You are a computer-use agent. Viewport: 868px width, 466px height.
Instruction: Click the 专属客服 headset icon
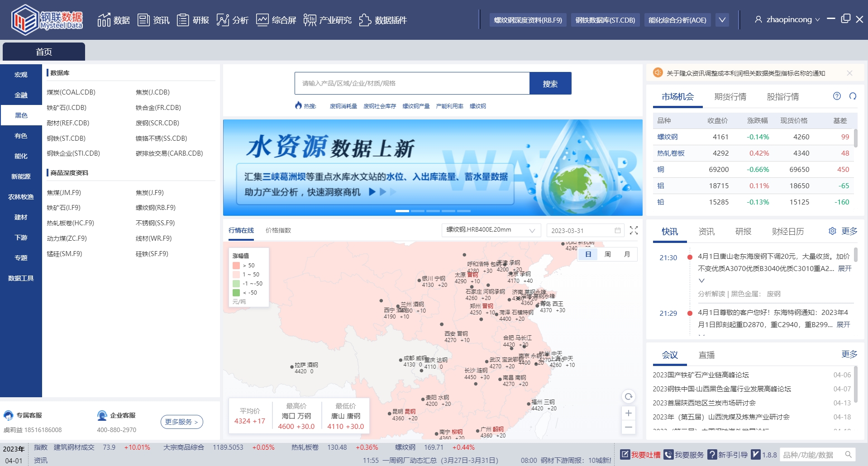(8, 415)
